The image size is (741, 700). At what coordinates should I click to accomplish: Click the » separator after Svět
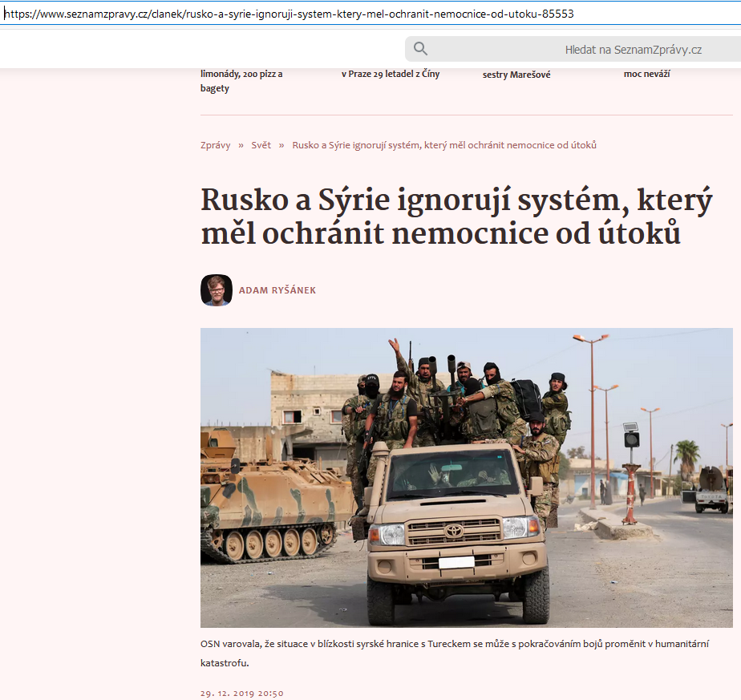click(x=281, y=145)
